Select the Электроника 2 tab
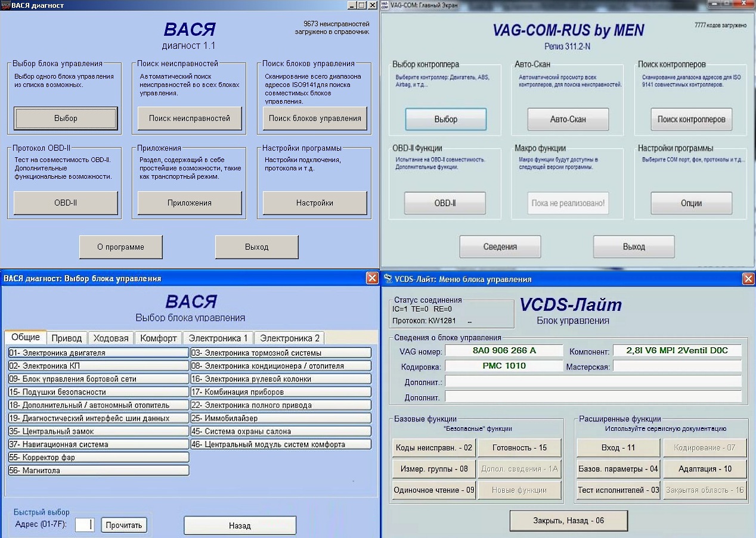The image size is (756, 538). point(290,338)
